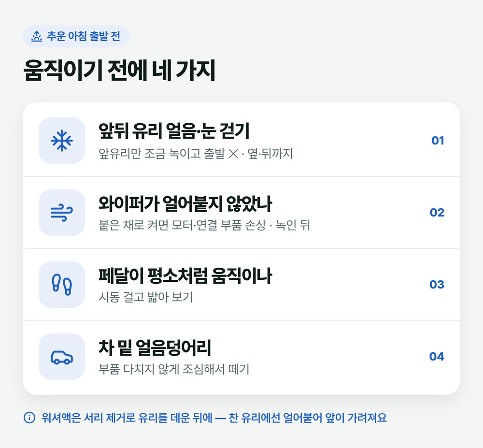Click the car icon for under-car ice

pos(62,357)
